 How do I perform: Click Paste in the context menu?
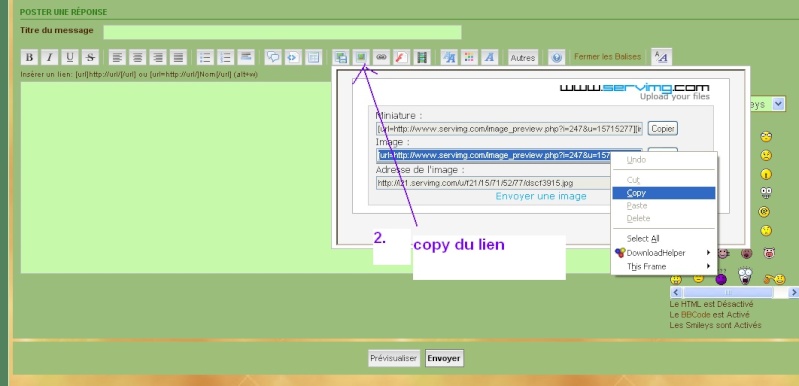663,206
